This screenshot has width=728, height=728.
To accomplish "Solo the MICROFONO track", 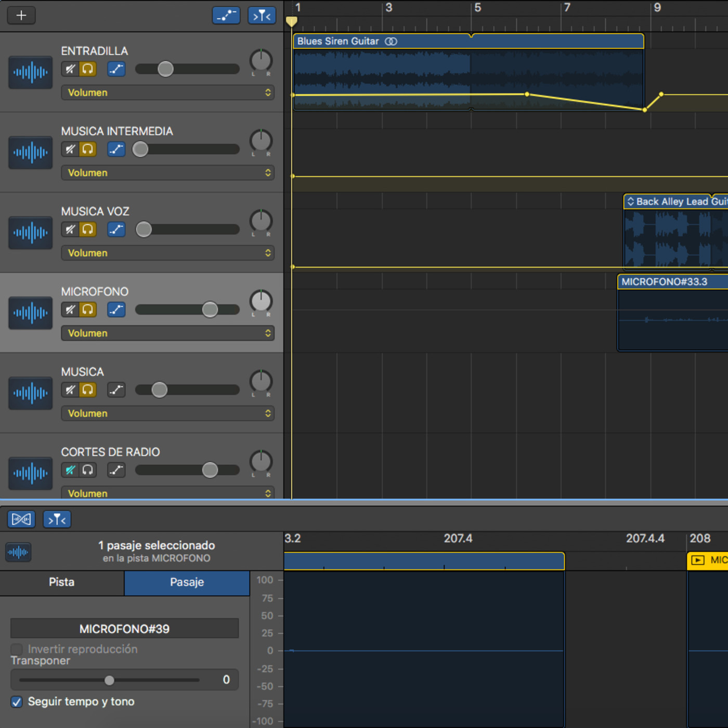I will pyautogui.click(x=88, y=309).
